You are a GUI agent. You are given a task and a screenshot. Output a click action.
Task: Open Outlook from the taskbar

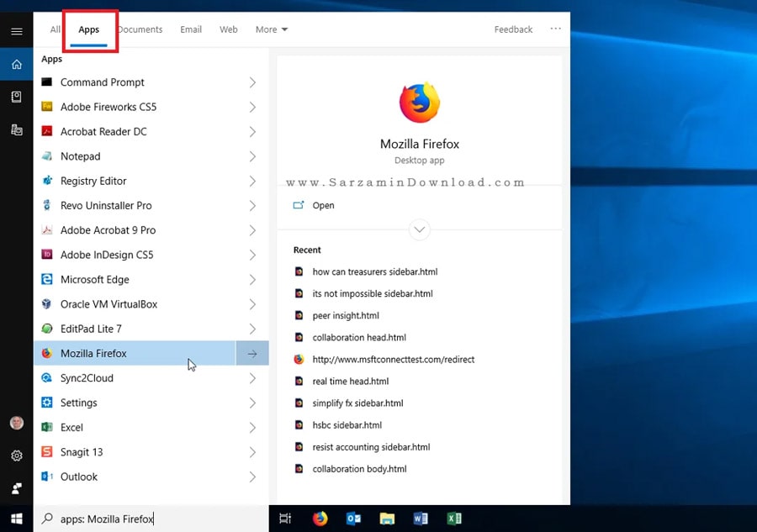point(353,519)
